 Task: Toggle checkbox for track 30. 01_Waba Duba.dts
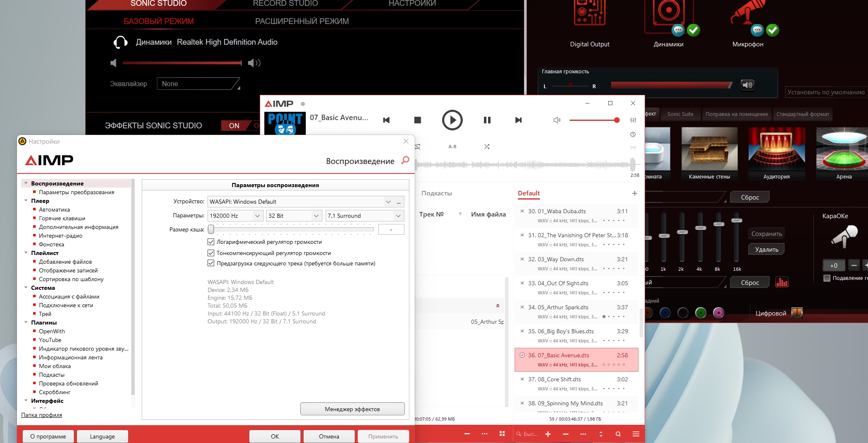click(522, 211)
